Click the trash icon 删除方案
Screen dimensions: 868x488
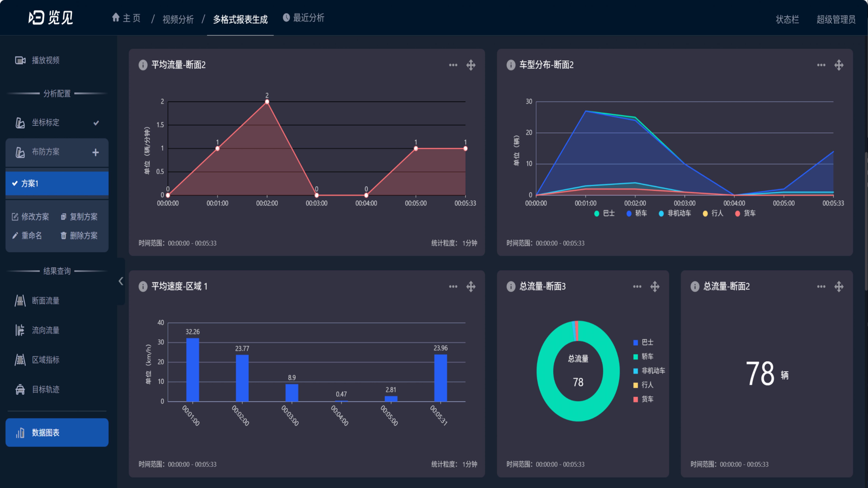click(x=63, y=235)
